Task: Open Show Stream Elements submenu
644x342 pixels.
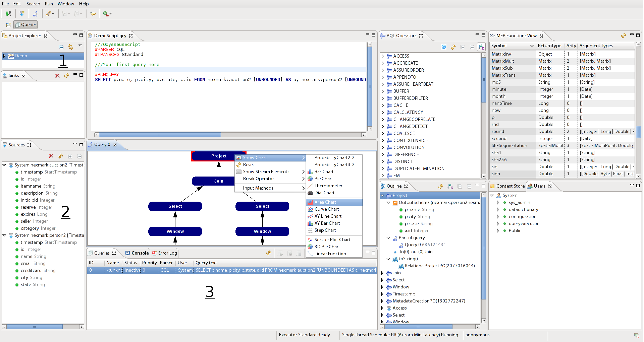Action: click(x=270, y=172)
